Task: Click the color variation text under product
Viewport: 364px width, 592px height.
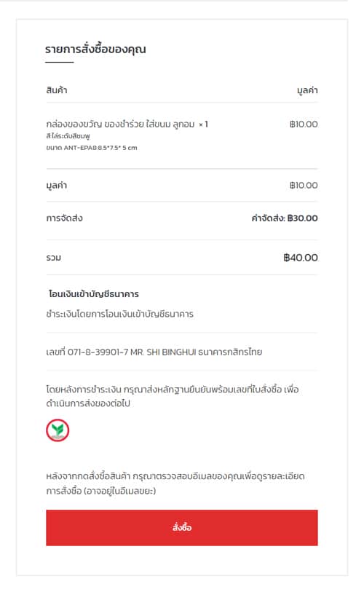Action: pyautogui.click(x=68, y=136)
